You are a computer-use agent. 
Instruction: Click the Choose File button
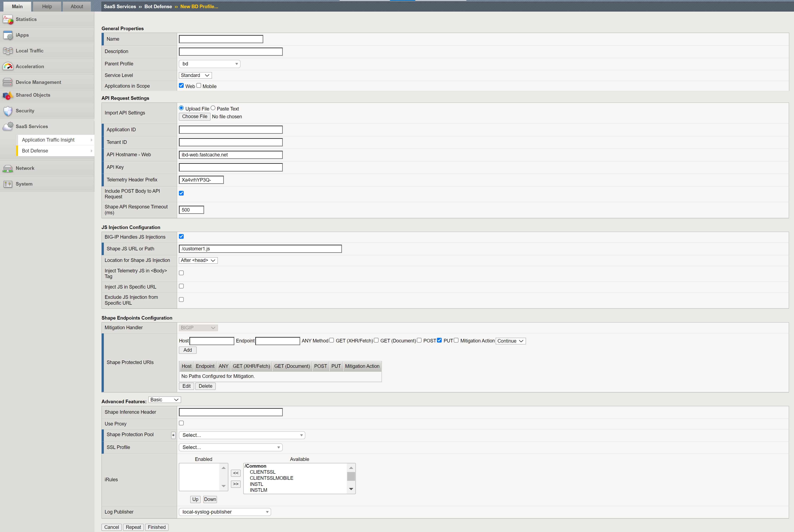pos(194,116)
